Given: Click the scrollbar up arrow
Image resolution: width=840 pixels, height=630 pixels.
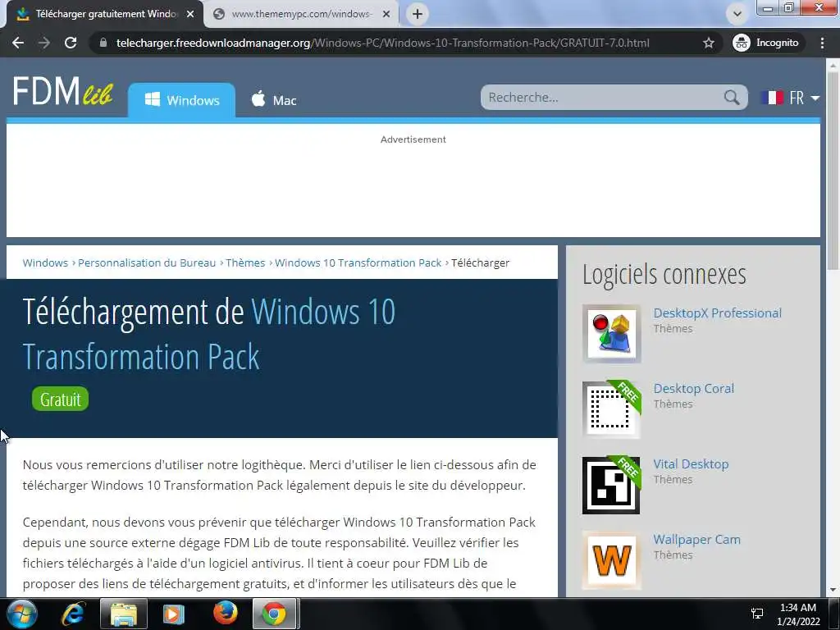Looking at the screenshot, I should tap(833, 66).
